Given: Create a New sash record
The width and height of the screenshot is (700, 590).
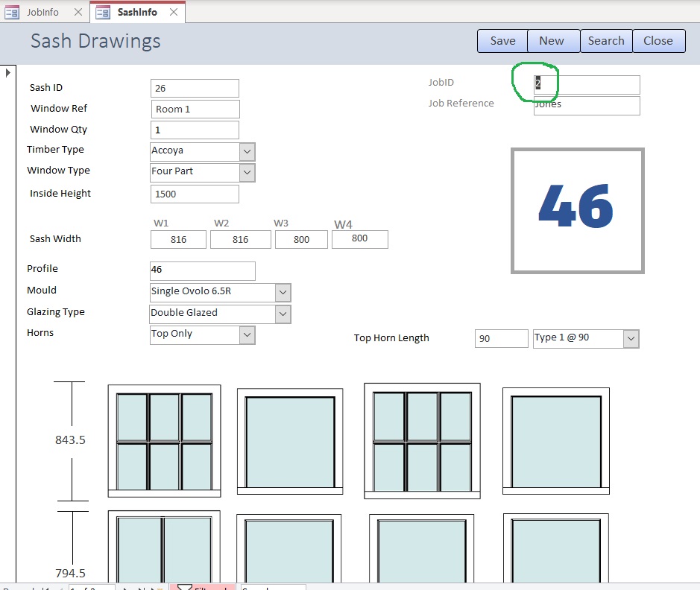Looking at the screenshot, I should pos(554,41).
